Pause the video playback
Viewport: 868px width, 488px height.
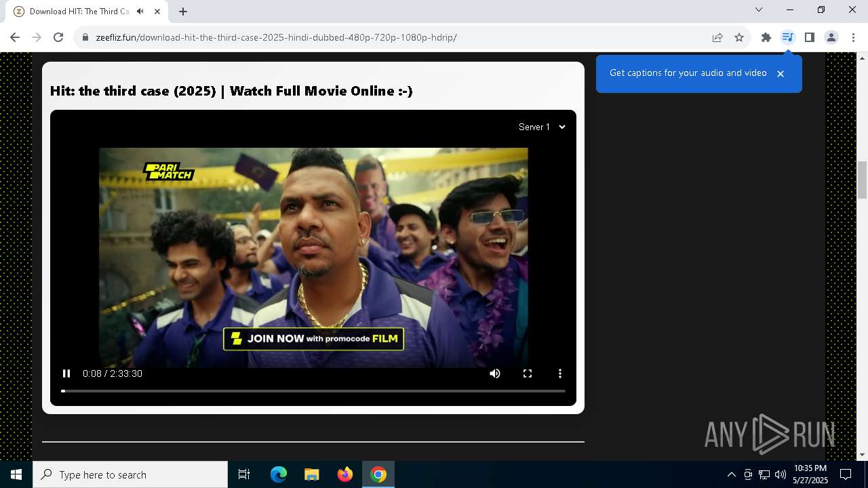tap(66, 373)
